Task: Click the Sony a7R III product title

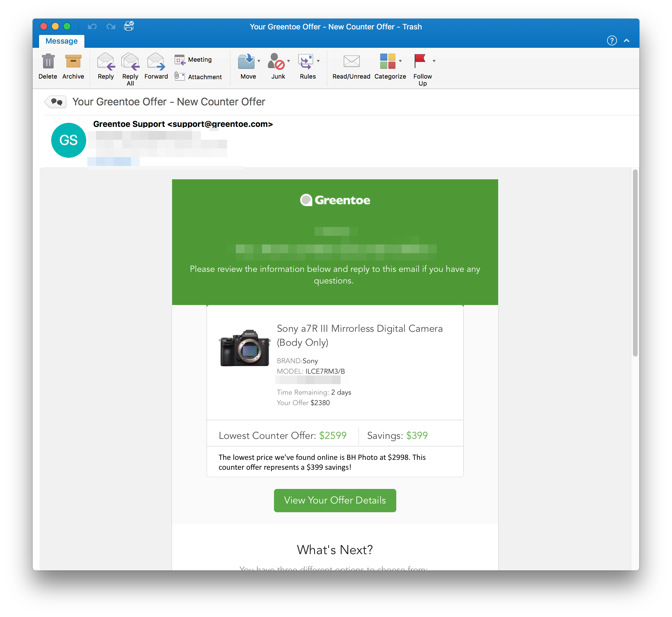Action: pyautogui.click(x=360, y=335)
